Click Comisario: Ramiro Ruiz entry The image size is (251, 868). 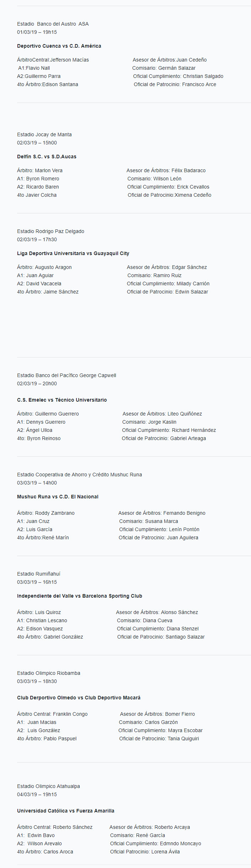coord(154,275)
